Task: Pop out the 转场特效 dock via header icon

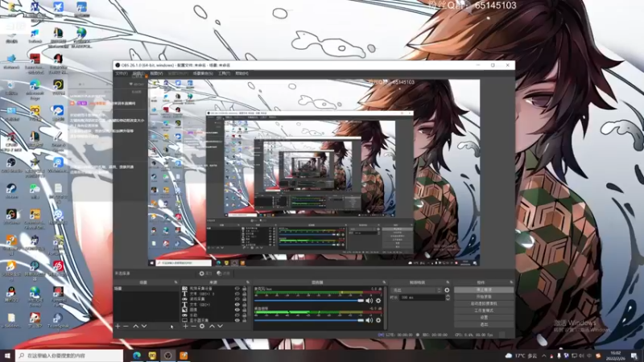Action: pyautogui.click(x=448, y=282)
